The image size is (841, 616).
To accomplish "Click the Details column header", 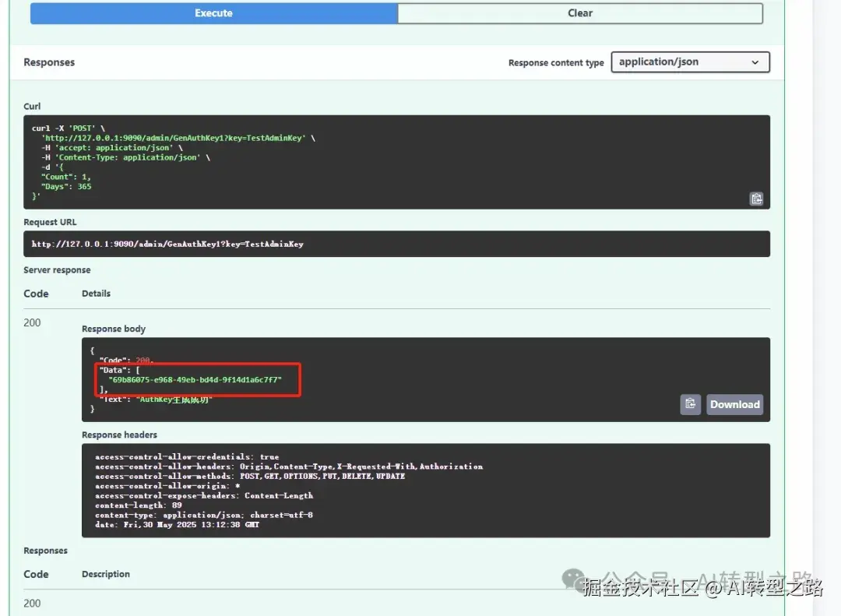I will pyautogui.click(x=96, y=294).
